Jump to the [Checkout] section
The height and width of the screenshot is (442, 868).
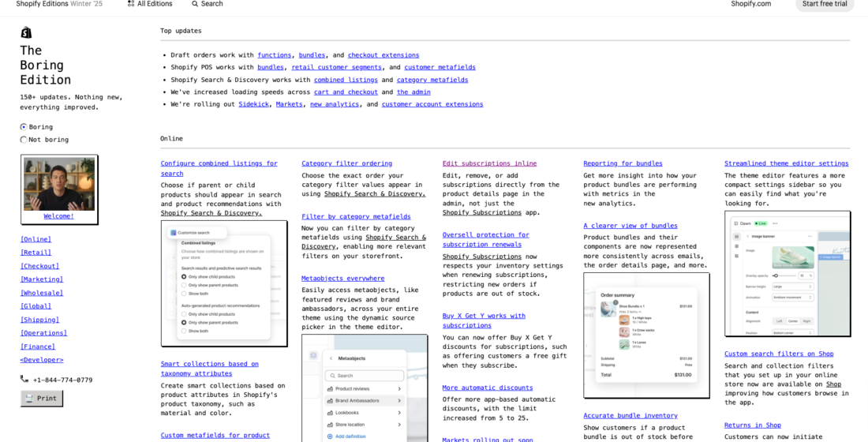40,266
